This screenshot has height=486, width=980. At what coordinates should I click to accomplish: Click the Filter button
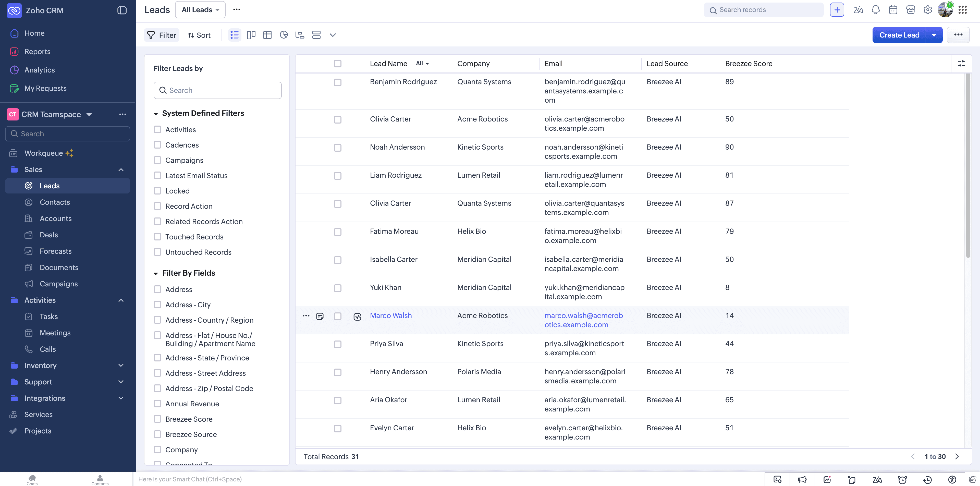162,35
